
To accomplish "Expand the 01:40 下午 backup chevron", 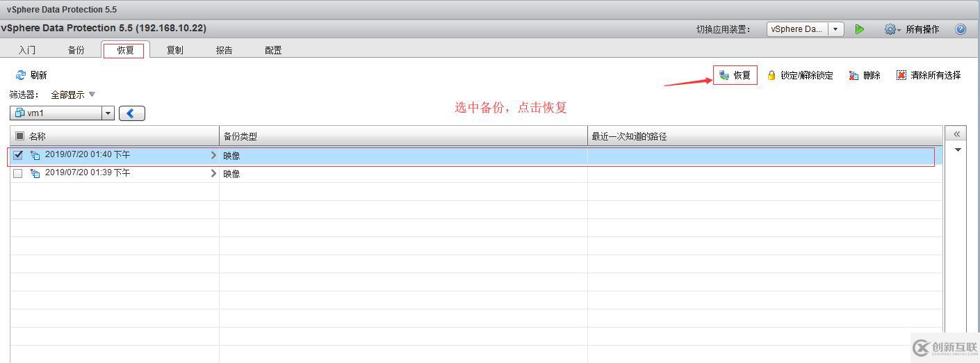I will (x=213, y=155).
